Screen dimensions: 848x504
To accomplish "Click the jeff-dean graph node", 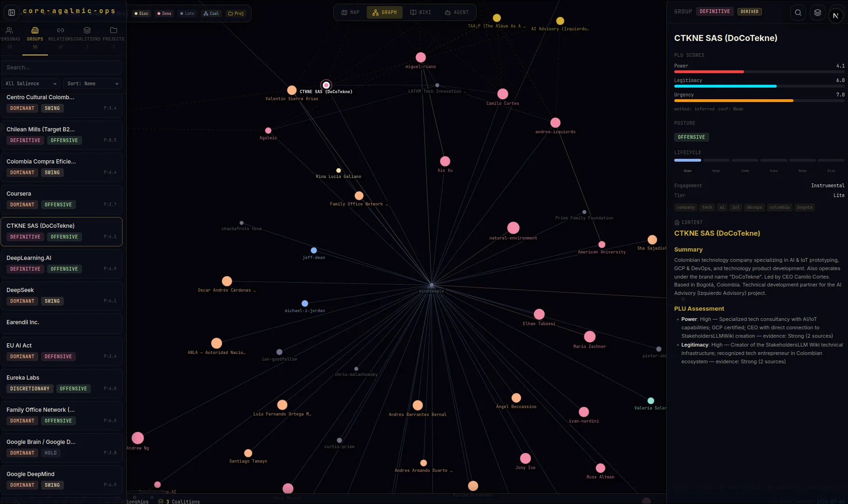I will [314, 250].
